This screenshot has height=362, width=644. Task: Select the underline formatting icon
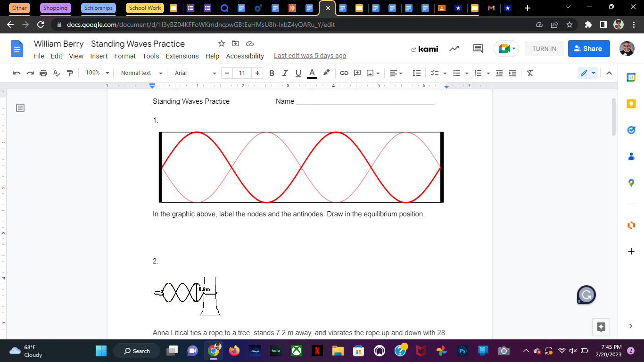[x=298, y=73]
